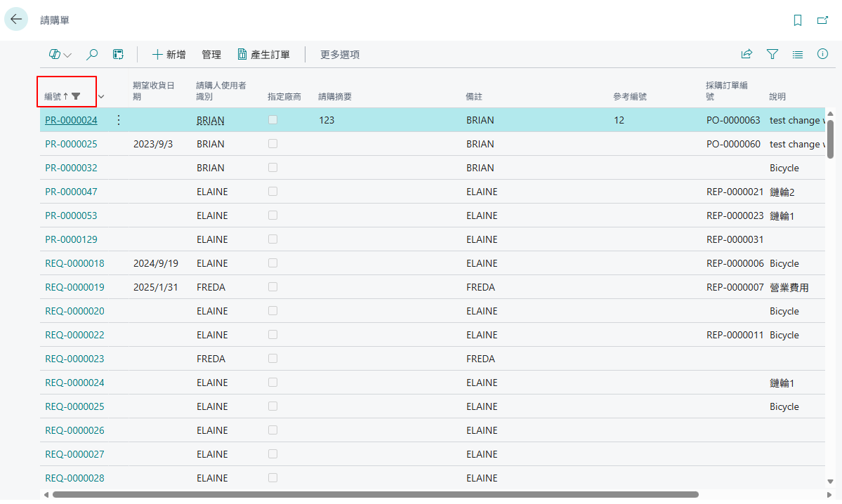Open page in new window icon
Screen dimensions: 842x504
pos(822,20)
